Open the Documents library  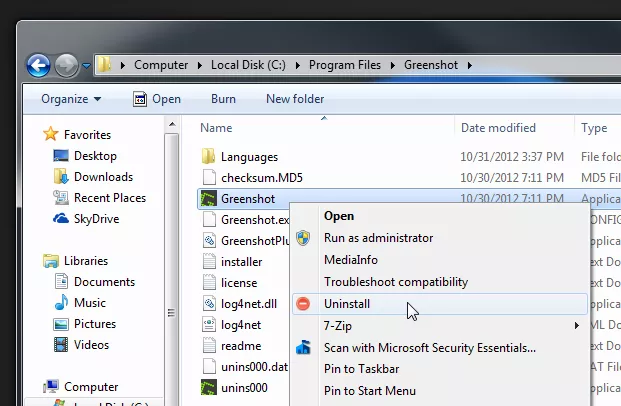104,282
